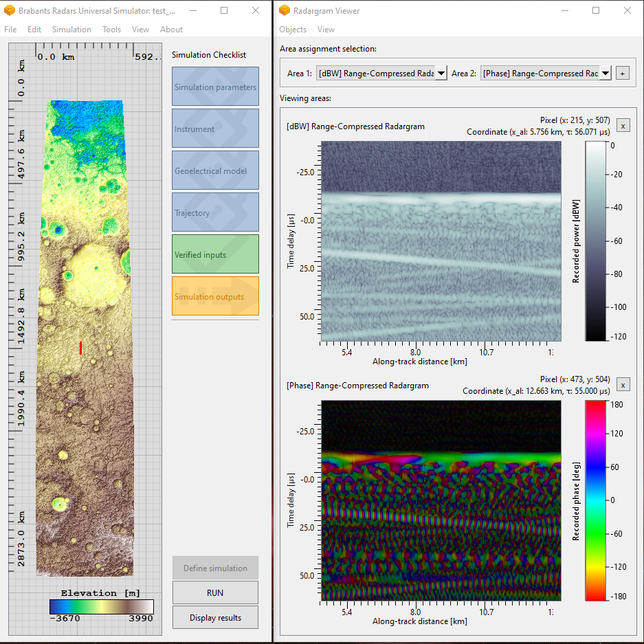The height and width of the screenshot is (644, 644).
Task: Open the Area 1 radargram selection dropdown
Action: [x=439, y=72]
